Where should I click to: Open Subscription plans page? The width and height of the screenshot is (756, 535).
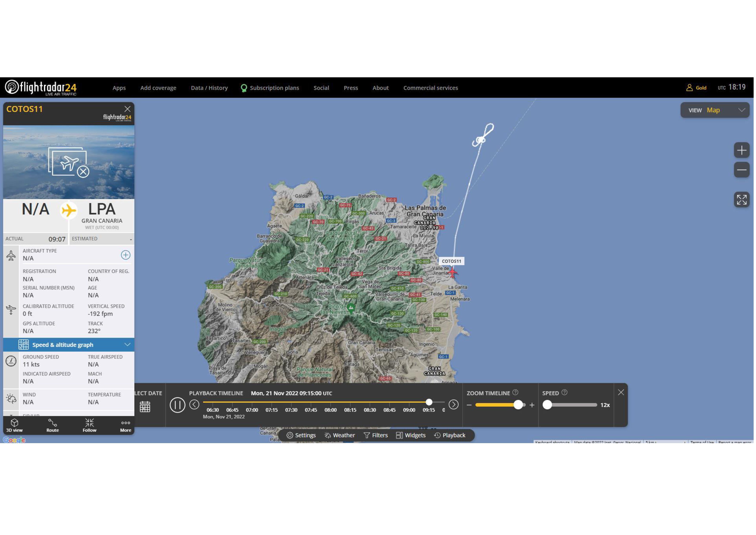pos(275,88)
